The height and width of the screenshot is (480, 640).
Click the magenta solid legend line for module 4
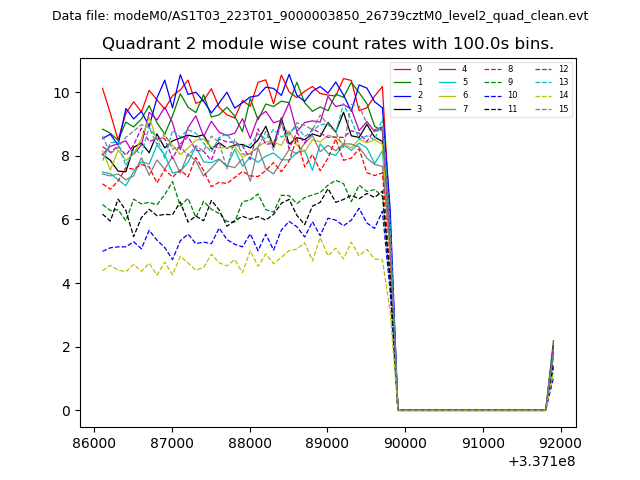click(x=449, y=69)
